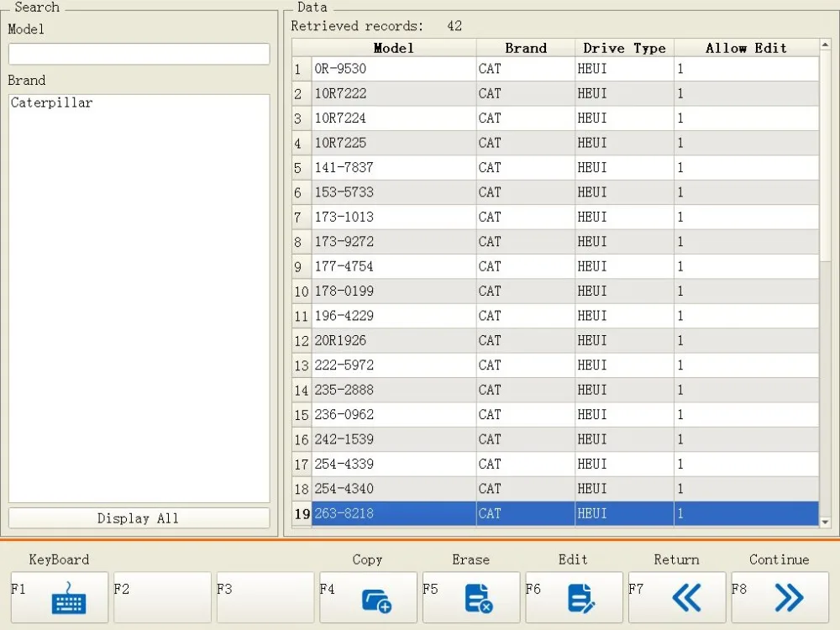
Task: Open the Edit record icon (F6)
Action: pyautogui.click(x=581, y=598)
